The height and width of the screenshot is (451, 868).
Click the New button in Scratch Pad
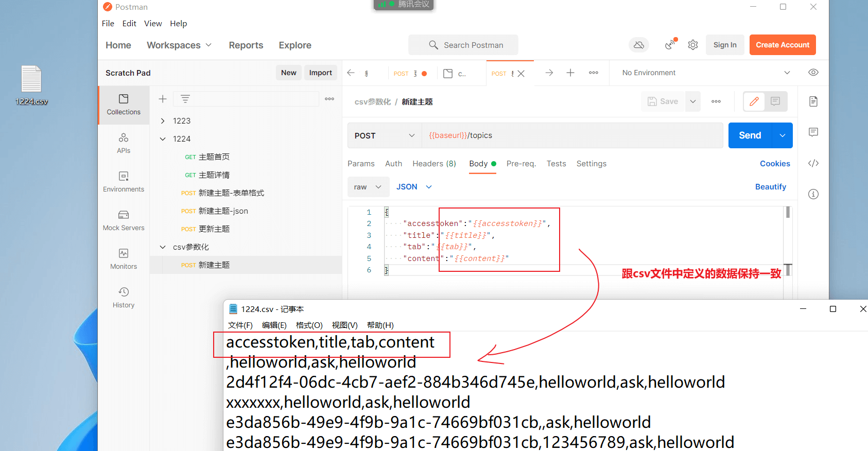288,73
